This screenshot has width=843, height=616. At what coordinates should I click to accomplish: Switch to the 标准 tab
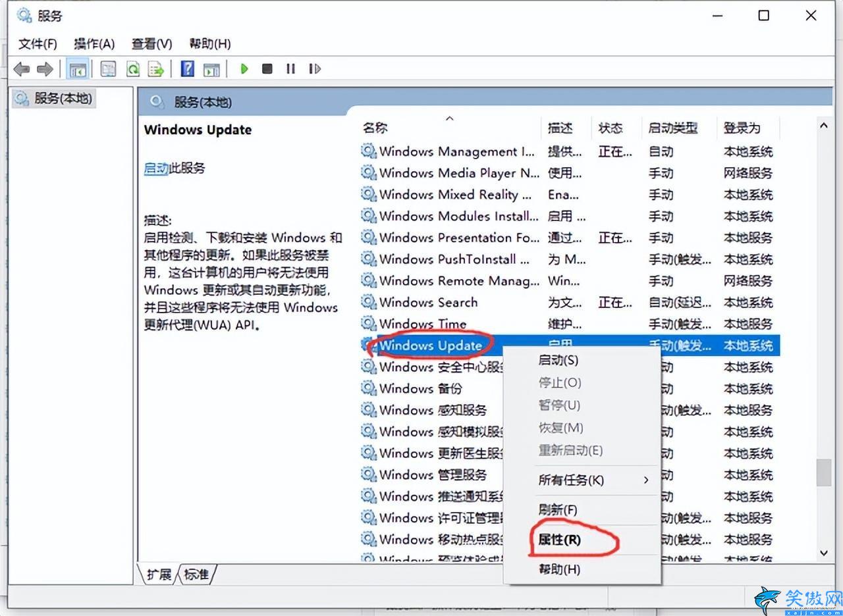[196, 575]
